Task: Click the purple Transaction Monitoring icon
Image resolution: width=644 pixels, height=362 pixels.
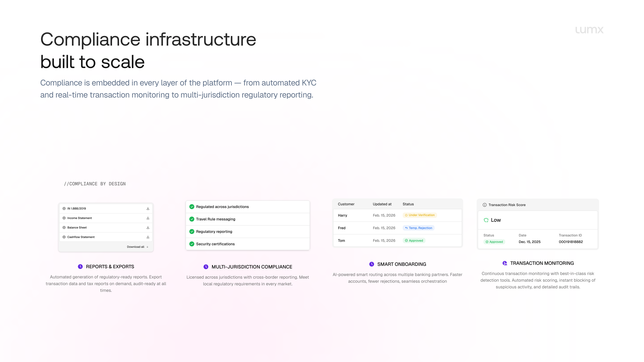Action: pyautogui.click(x=505, y=263)
